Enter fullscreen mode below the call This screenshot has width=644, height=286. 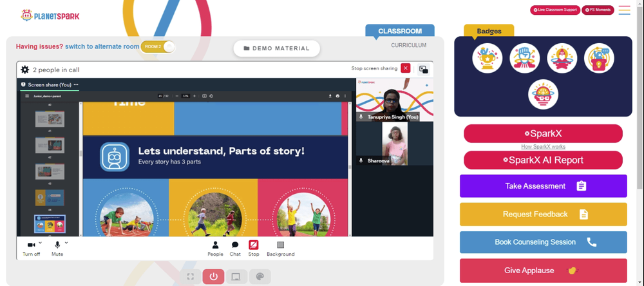[x=190, y=276]
